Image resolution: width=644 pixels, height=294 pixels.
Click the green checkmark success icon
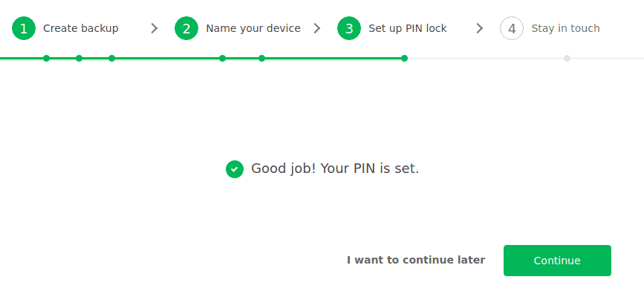pos(235,169)
